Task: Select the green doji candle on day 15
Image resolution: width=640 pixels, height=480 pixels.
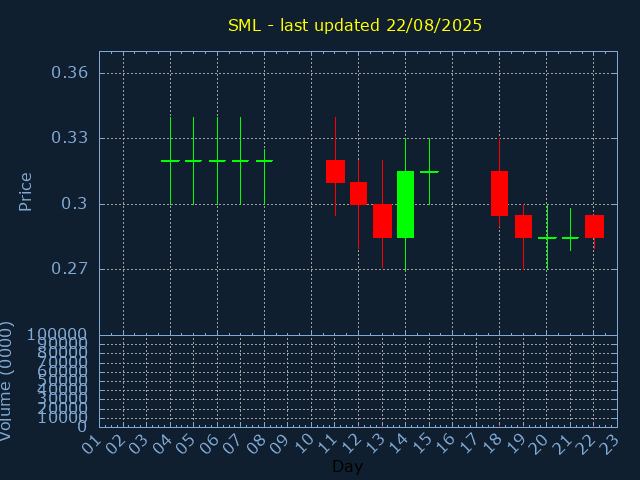Action: [429, 172]
